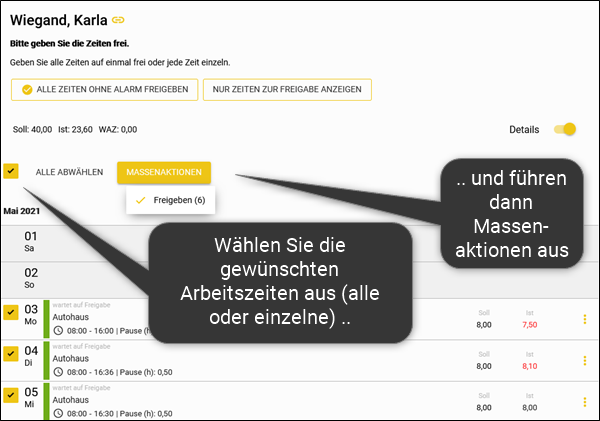600x421 pixels.
Task: Uncheck the checkbox for 03 Mo
Action: tap(11, 312)
